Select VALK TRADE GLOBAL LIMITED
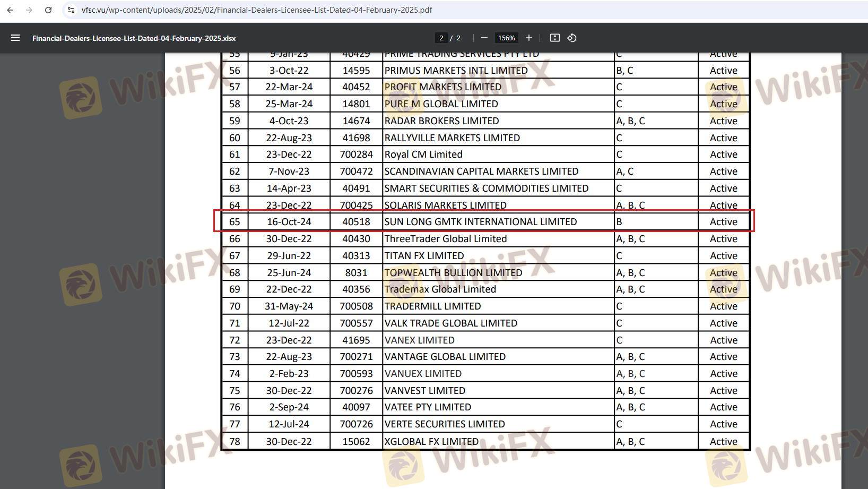The image size is (868, 489). click(451, 323)
